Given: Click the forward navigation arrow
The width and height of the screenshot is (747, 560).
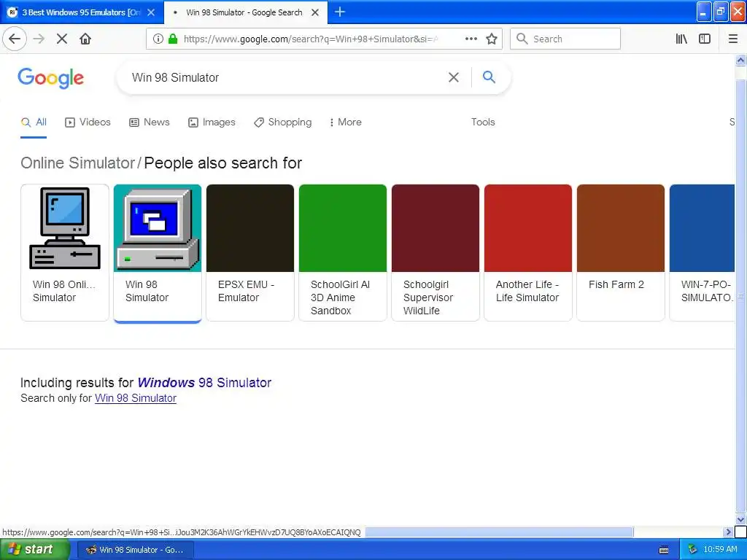Looking at the screenshot, I should coord(39,39).
